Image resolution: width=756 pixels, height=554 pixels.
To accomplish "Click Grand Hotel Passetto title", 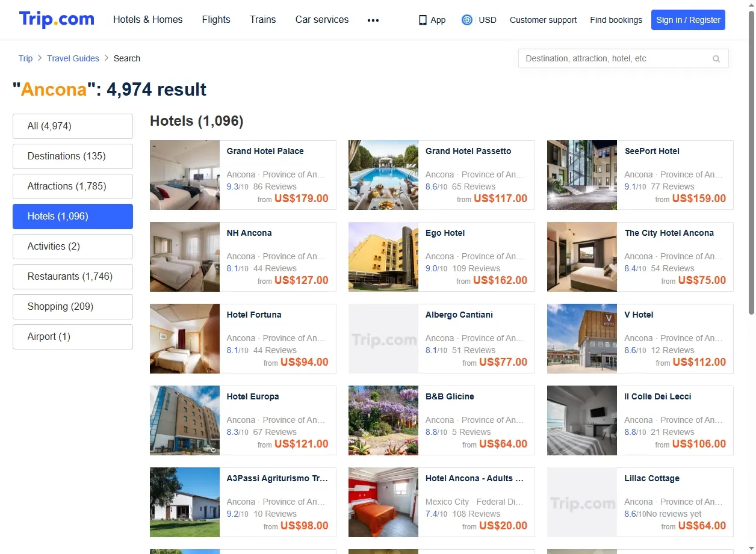I will [x=468, y=151].
